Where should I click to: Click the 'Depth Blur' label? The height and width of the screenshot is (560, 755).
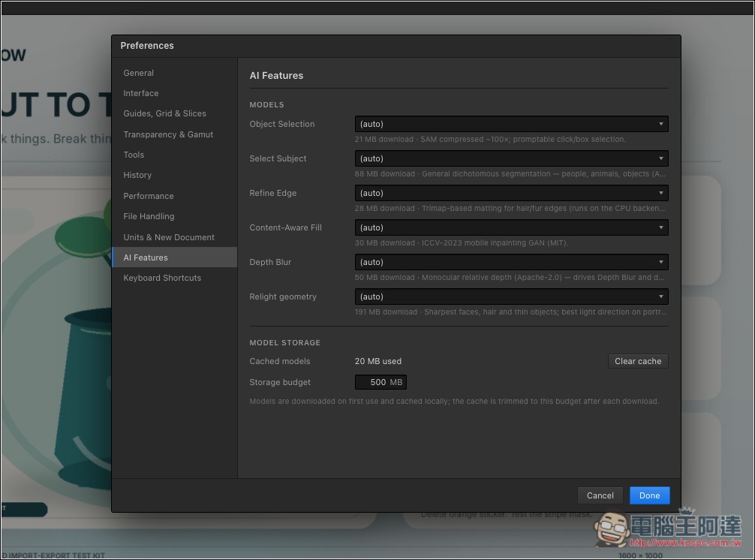(x=270, y=262)
